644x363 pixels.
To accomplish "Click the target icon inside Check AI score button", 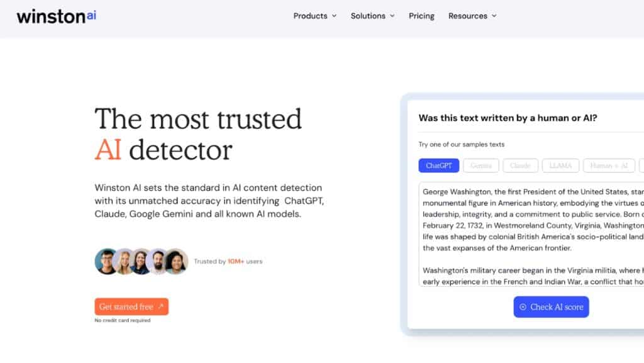I will (x=522, y=307).
